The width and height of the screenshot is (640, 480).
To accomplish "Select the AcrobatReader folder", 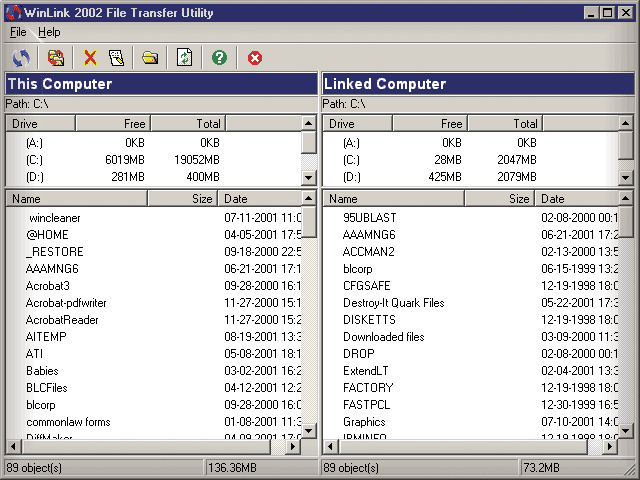I will click(62, 320).
